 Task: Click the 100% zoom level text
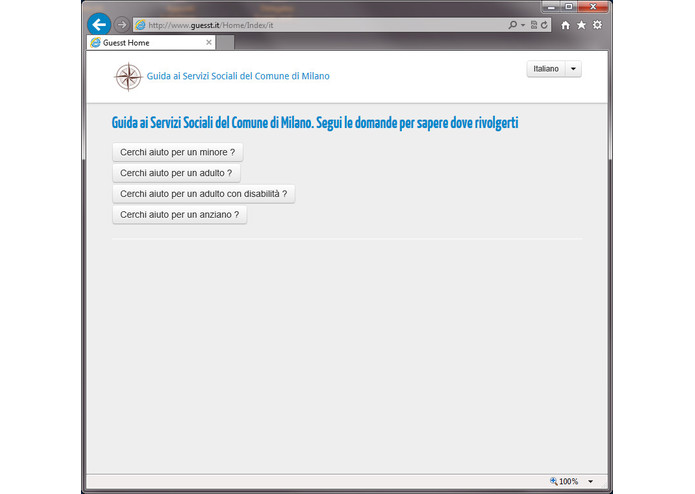[x=569, y=481]
